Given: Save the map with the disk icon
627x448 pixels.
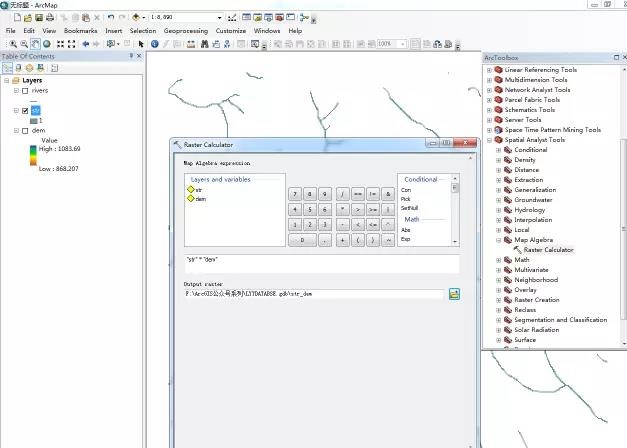Looking at the screenshot, I should (39, 17).
